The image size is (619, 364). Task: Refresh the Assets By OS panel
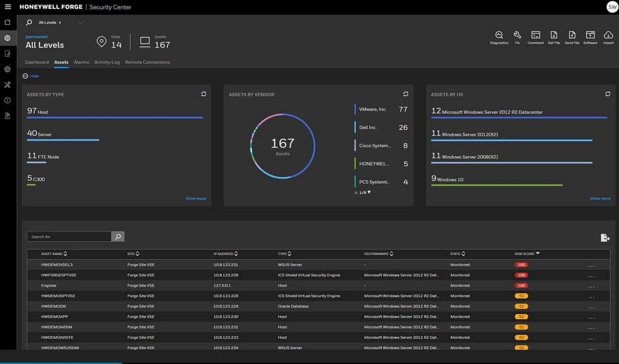(x=608, y=94)
